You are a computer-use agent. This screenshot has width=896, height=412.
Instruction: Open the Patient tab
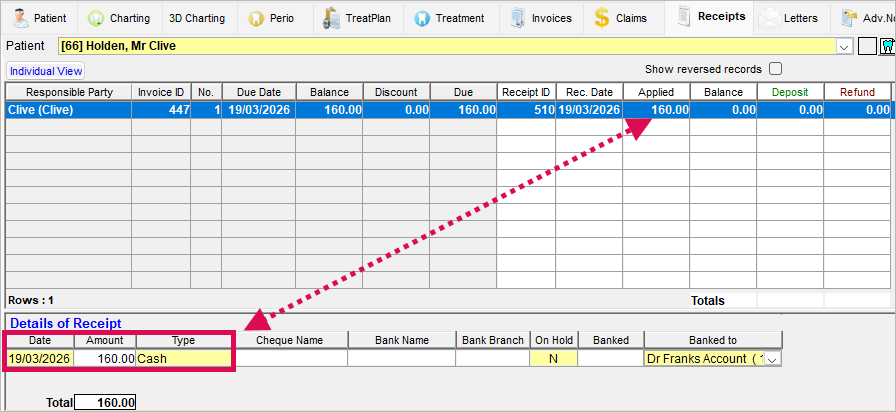(x=40, y=18)
